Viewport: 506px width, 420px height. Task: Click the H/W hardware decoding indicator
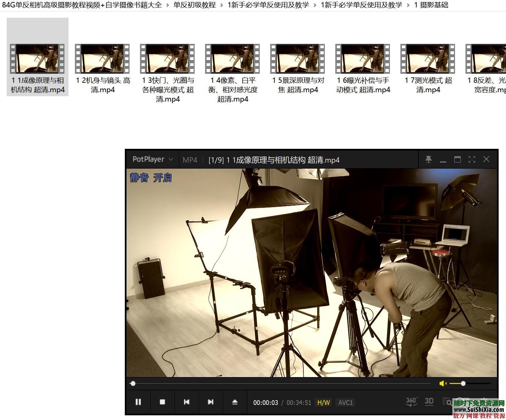(323, 403)
